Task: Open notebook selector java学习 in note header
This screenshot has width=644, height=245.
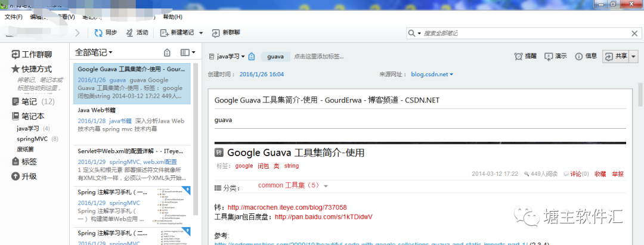Action: 228,56
